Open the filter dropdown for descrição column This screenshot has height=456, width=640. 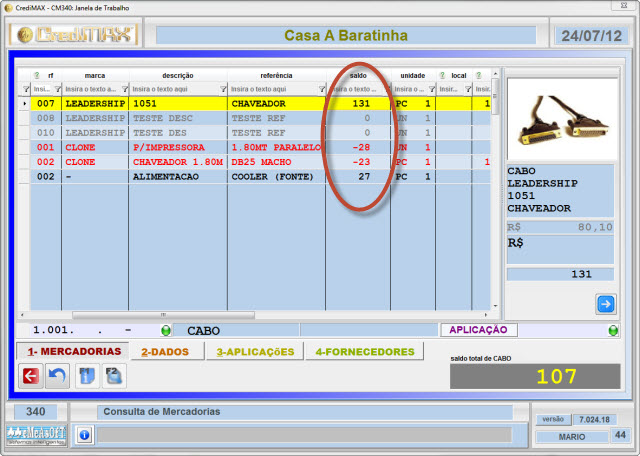pyautogui.click(x=221, y=89)
